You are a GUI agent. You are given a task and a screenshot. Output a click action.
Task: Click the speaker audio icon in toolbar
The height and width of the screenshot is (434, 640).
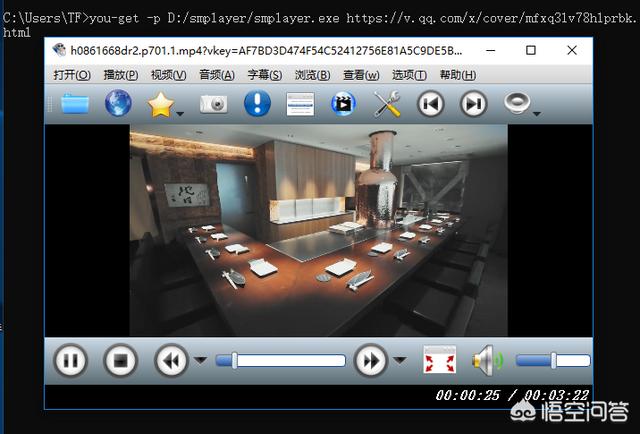click(x=517, y=103)
